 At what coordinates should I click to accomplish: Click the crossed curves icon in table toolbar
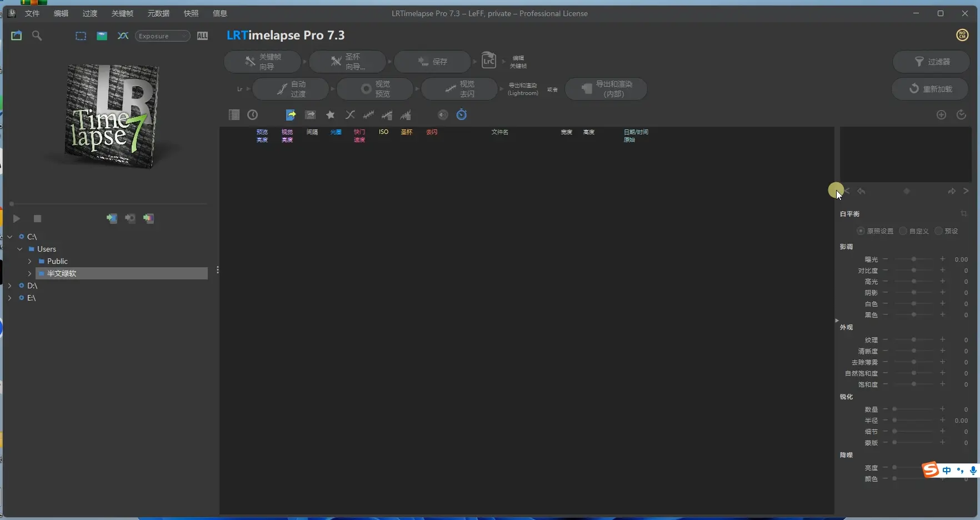pos(350,115)
